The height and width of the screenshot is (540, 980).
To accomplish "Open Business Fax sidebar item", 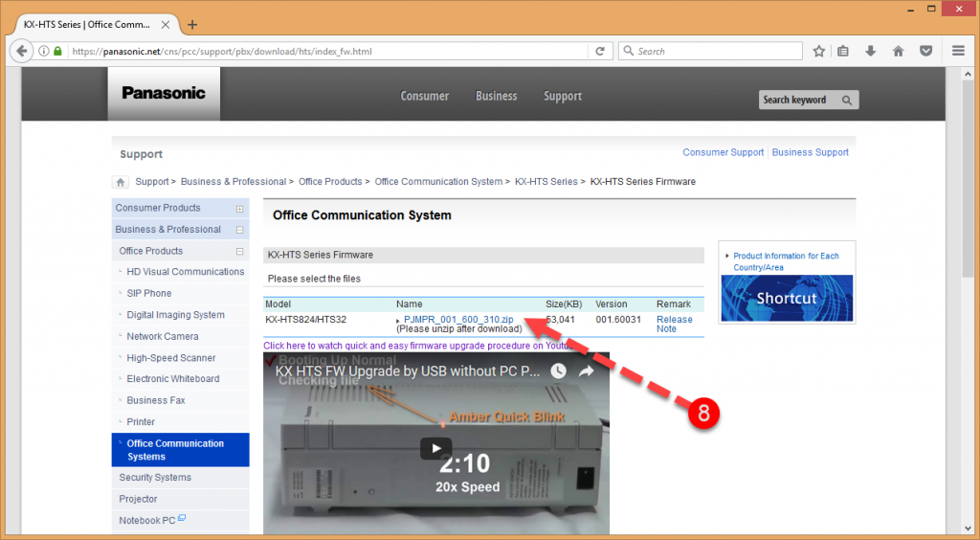I will click(x=156, y=400).
